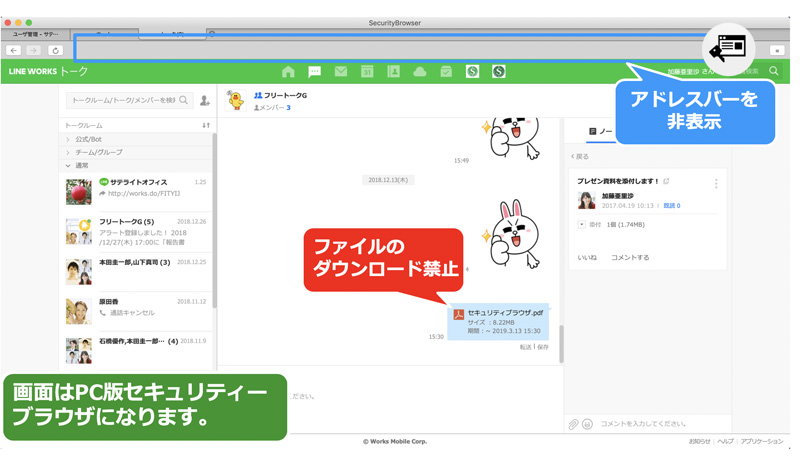Focus the talk room search field
Viewport: 800px width, 460px height.
[x=130, y=100]
